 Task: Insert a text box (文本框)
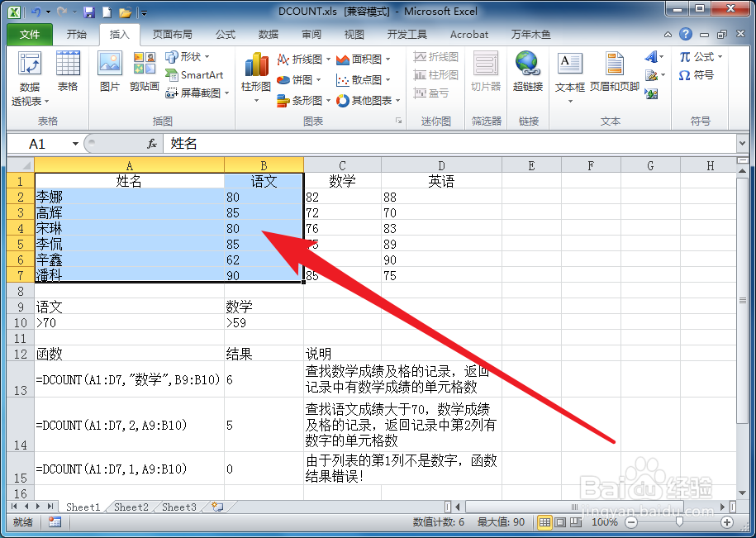point(570,77)
